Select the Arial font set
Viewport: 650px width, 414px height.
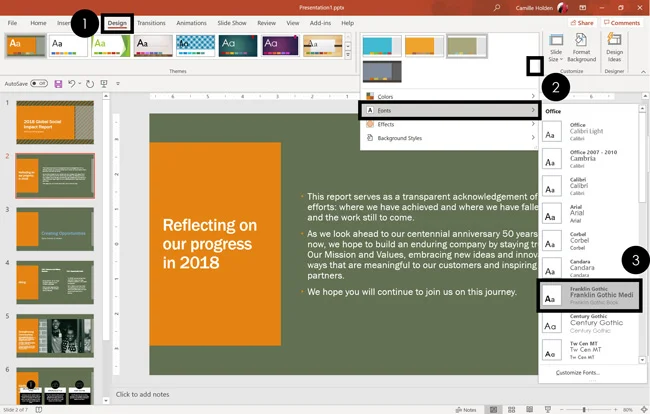(589, 213)
